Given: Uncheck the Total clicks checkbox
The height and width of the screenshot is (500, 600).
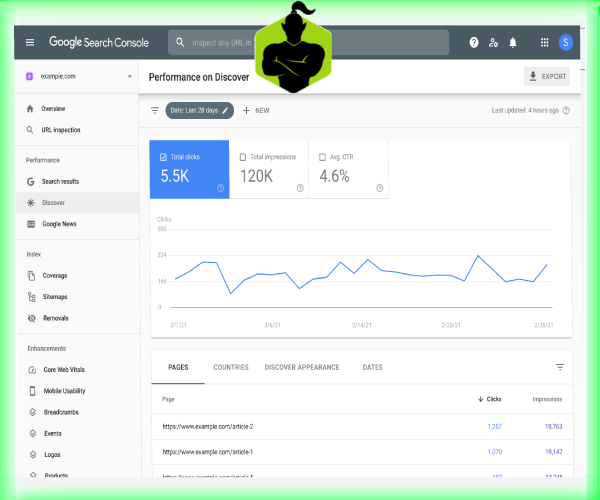Looking at the screenshot, I should click(163, 157).
